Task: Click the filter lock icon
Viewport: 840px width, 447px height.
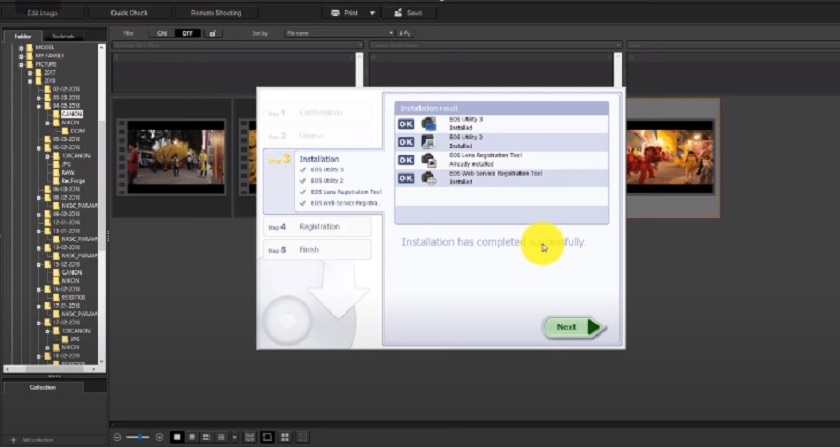Action: (x=213, y=33)
